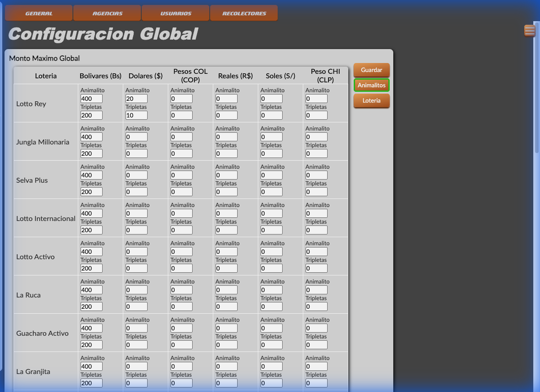Open the USUARIOS section
This screenshot has height=392, width=540.
point(175,13)
